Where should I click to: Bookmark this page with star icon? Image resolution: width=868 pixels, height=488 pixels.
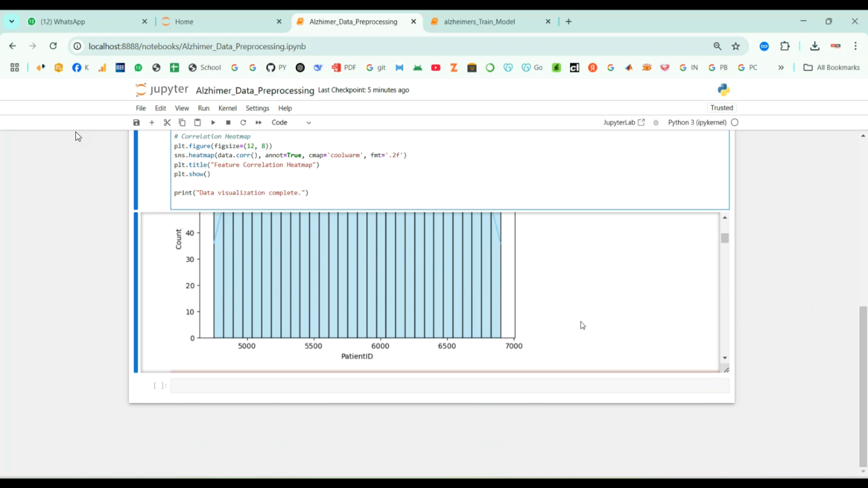[735, 46]
